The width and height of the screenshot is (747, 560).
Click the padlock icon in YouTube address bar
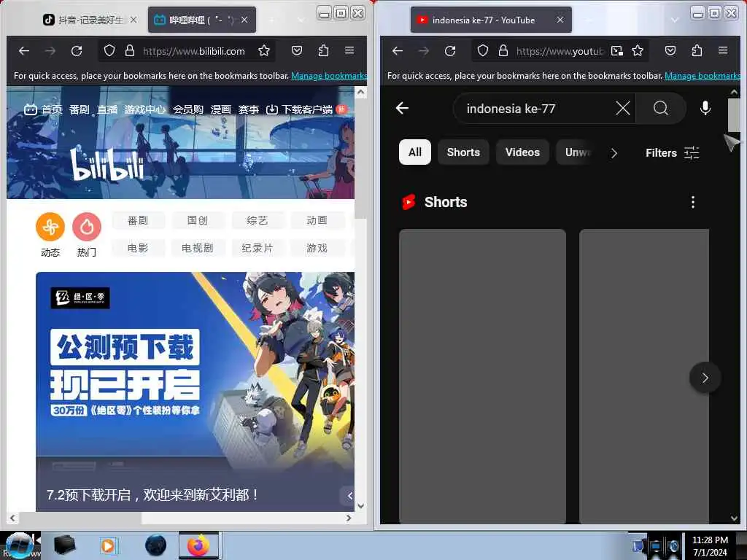coord(503,50)
